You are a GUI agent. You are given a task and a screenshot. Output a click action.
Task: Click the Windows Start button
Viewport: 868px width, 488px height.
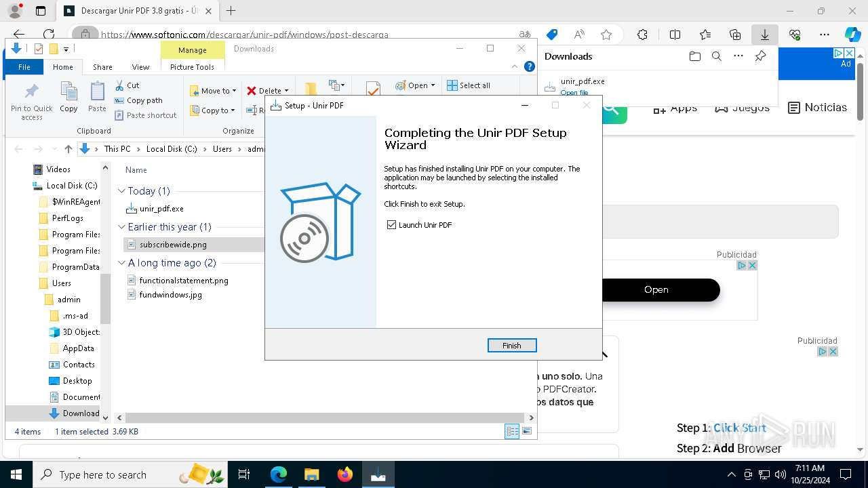pyautogui.click(x=16, y=474)
